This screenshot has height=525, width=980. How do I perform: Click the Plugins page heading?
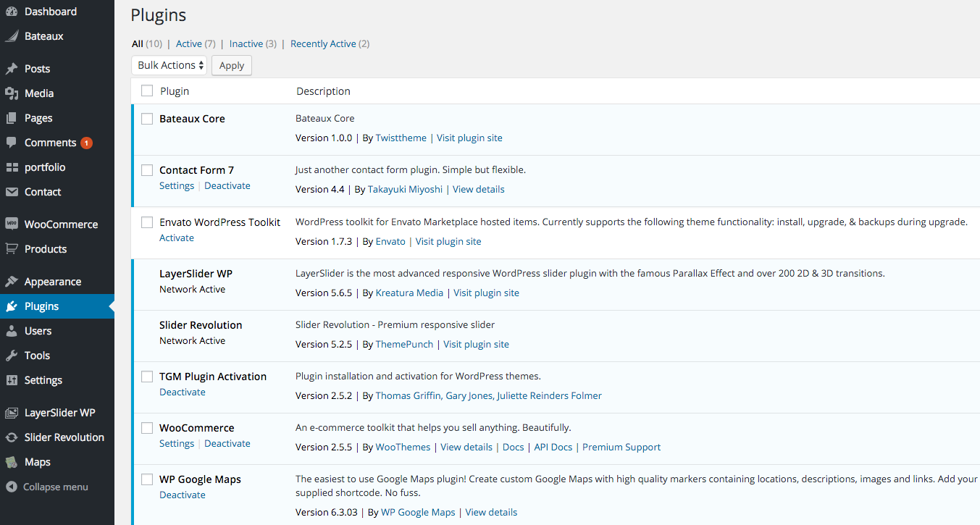coord(159,15)
